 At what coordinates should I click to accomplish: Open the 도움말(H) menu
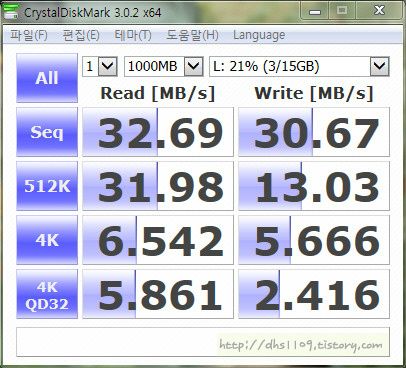tap(192, 35)
